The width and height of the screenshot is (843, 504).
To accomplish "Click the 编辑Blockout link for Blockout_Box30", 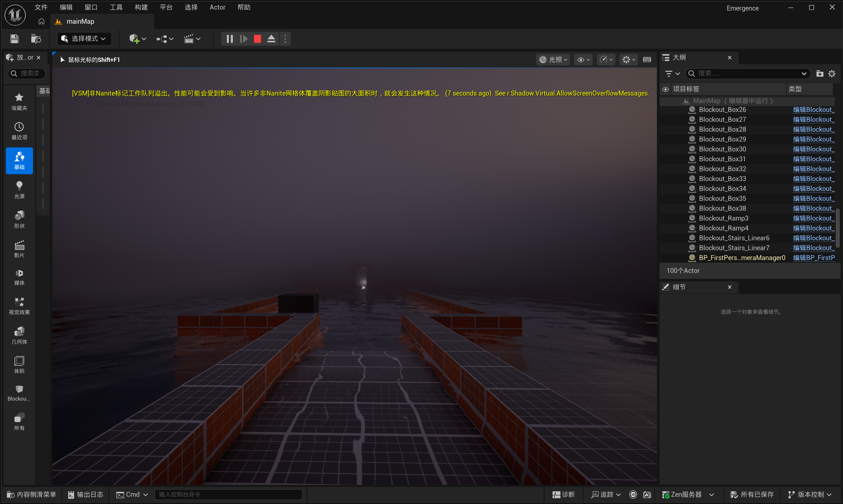I will [814, 149].
